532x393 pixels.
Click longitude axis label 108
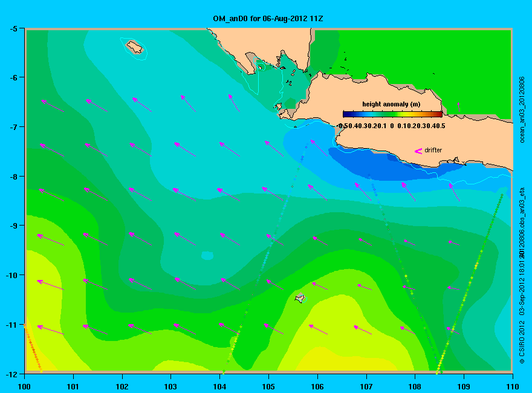click(415, 386)
